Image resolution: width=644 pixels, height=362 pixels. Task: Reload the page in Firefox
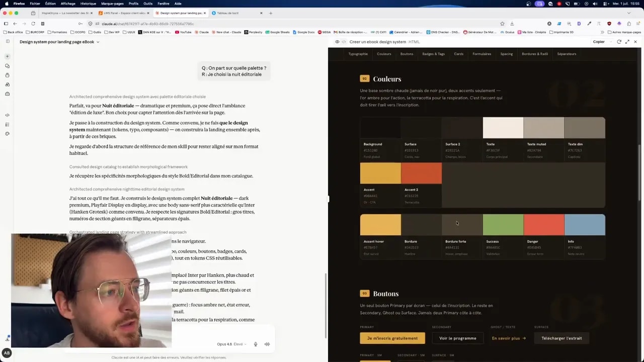(x=33, y=24)
